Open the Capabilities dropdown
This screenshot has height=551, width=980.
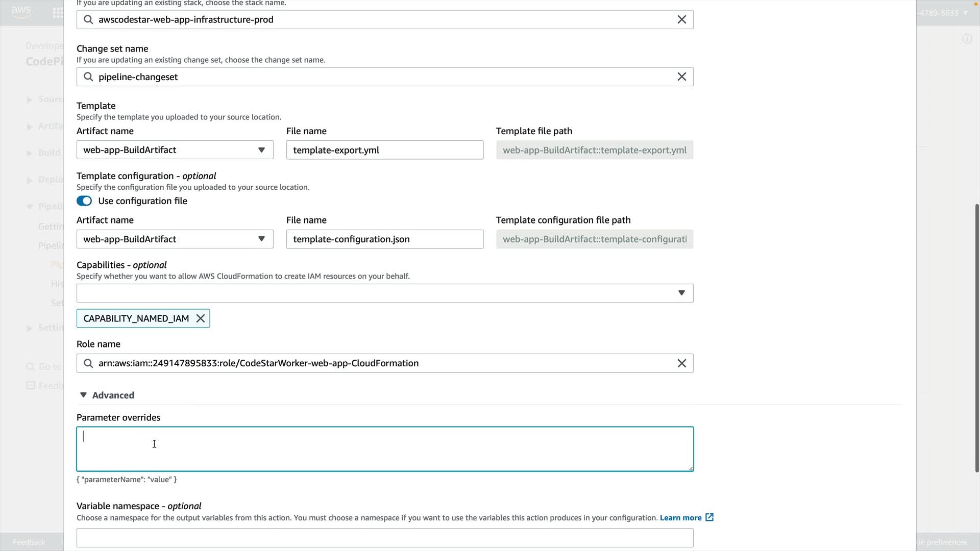pos(385,293)
